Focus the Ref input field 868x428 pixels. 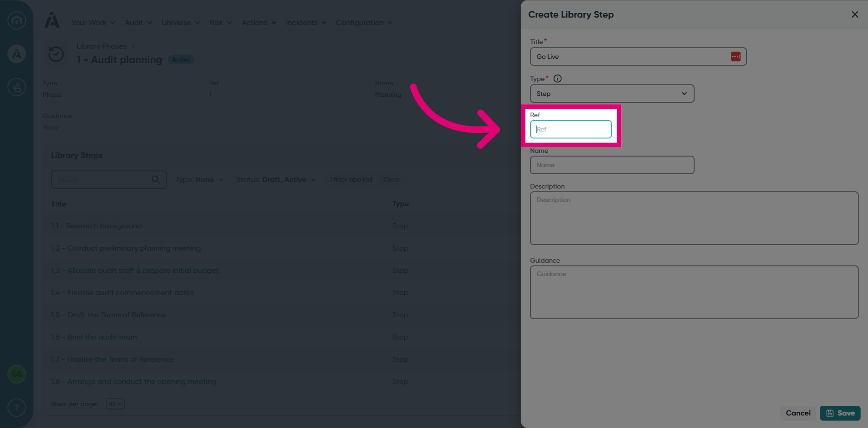point(571,129)
